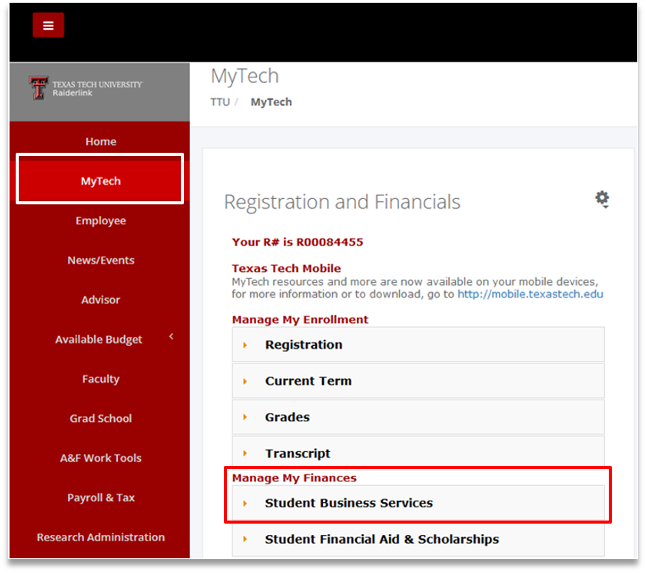Viewport: 646px width, 574px height.
Task: Open the Advisor sidebar item
Action: [x=101, y=300]
